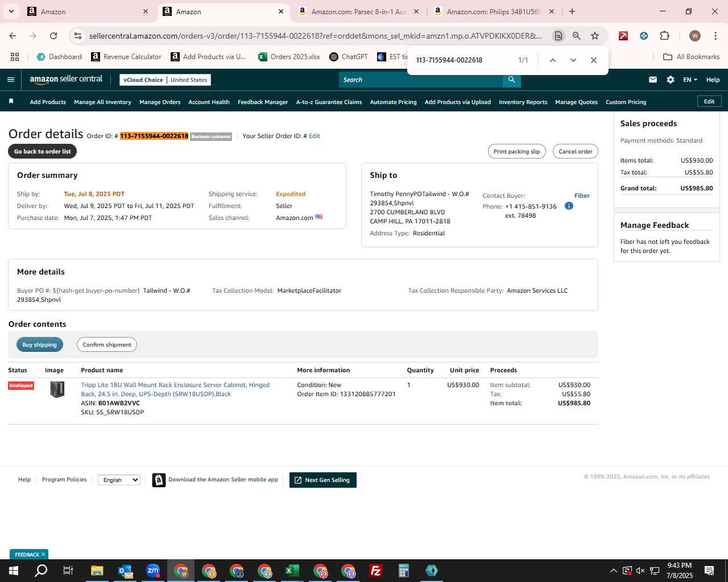Open Manage Orders menu item
The image size is (728, 582).
click(160, 102)
